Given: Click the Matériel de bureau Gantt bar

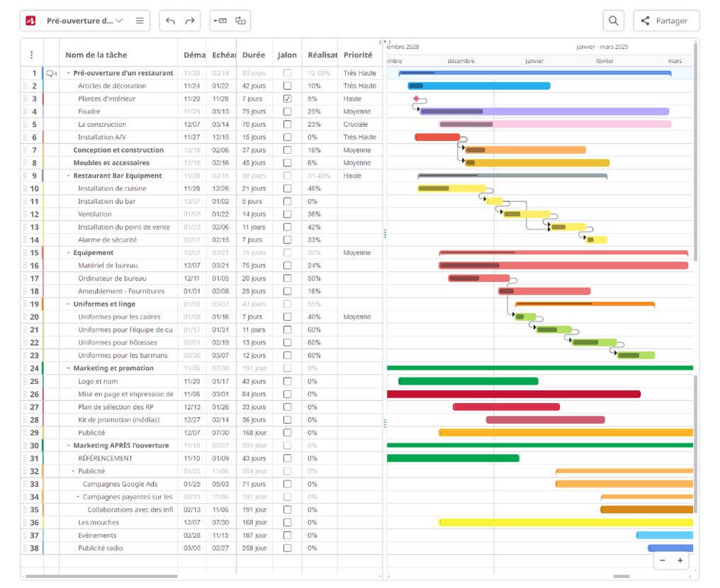Looking at the screenshot, I should coord(563,266).
